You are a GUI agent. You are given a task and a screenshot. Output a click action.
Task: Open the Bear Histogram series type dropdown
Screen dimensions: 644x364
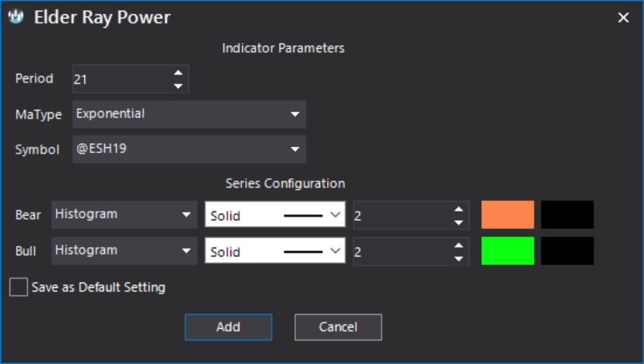[124, 214]
